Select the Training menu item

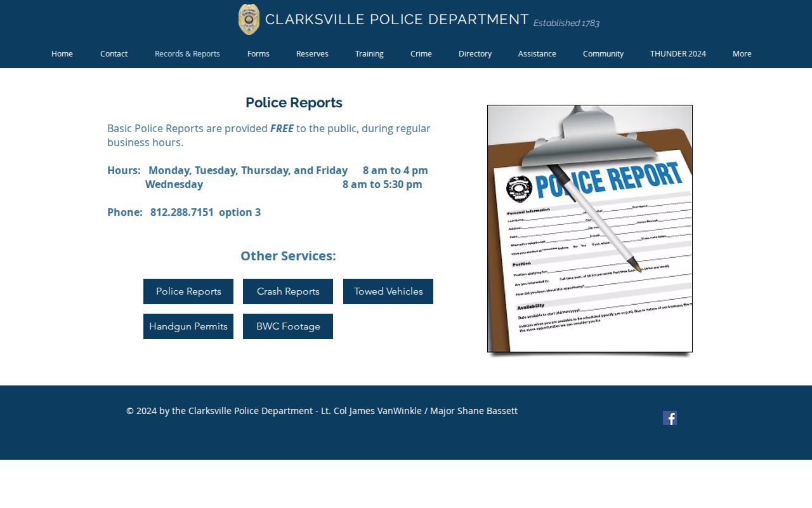pos(369,53)
